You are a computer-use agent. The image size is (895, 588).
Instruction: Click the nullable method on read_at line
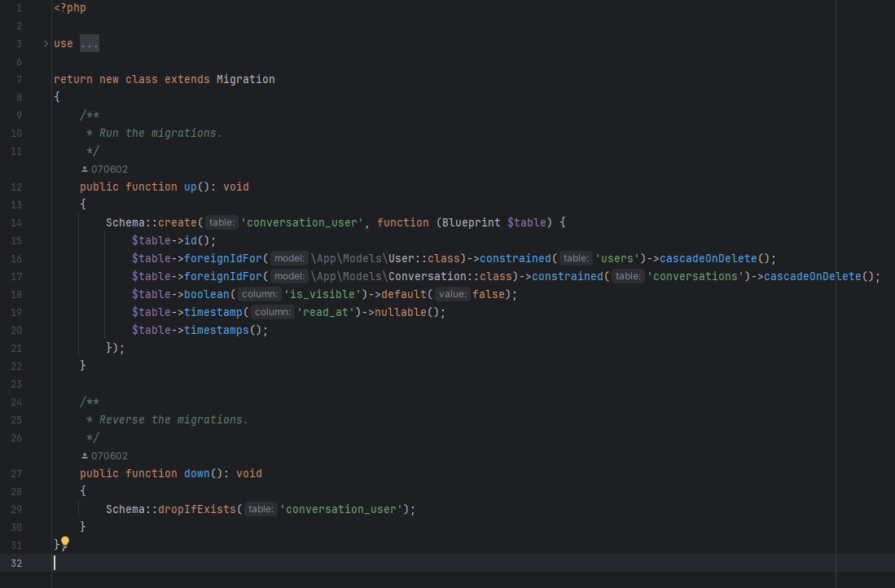click(401, 312)
